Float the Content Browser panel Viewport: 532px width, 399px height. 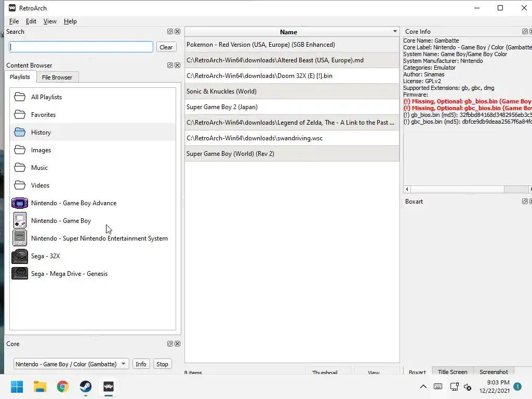170,65
